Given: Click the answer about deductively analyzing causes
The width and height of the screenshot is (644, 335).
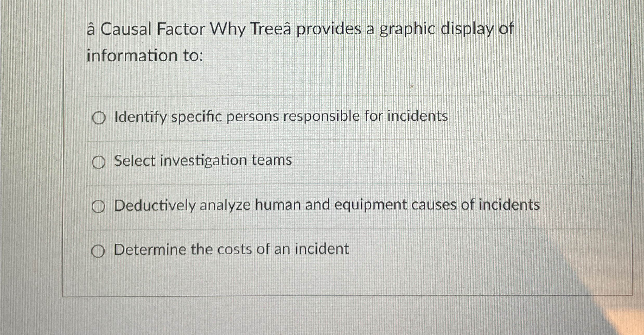Looking at the screenshot, I should 328,205.
